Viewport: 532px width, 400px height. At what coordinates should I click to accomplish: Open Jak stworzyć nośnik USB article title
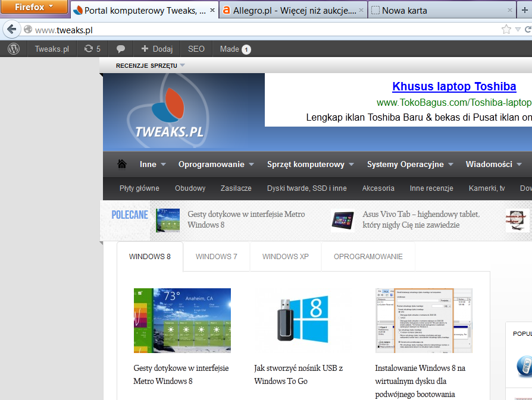[299, 374]
